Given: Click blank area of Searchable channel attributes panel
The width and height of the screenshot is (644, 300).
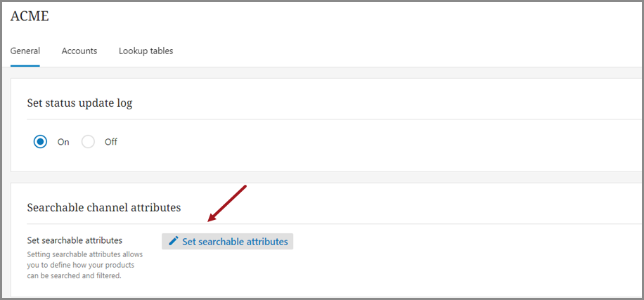Looking at the screenshot, I should coord(452,263).
